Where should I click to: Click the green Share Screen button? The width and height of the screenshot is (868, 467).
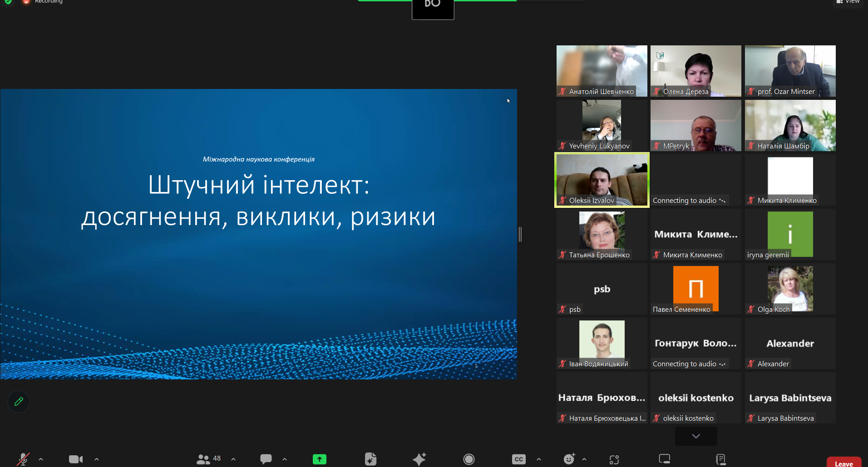tap(320, 459)
